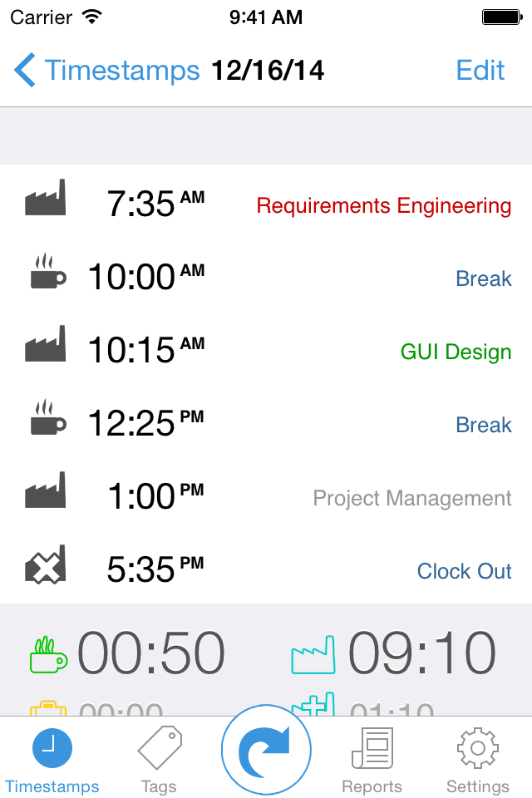Tap the coffee cup icon beside 10:00 AM

(x=48, y=273)
